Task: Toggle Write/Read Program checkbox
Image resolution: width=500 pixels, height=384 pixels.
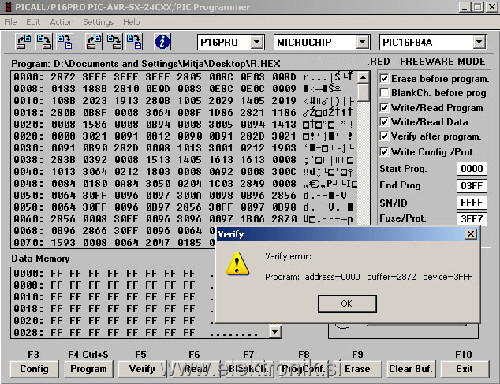Action: (x=384, y=107)
